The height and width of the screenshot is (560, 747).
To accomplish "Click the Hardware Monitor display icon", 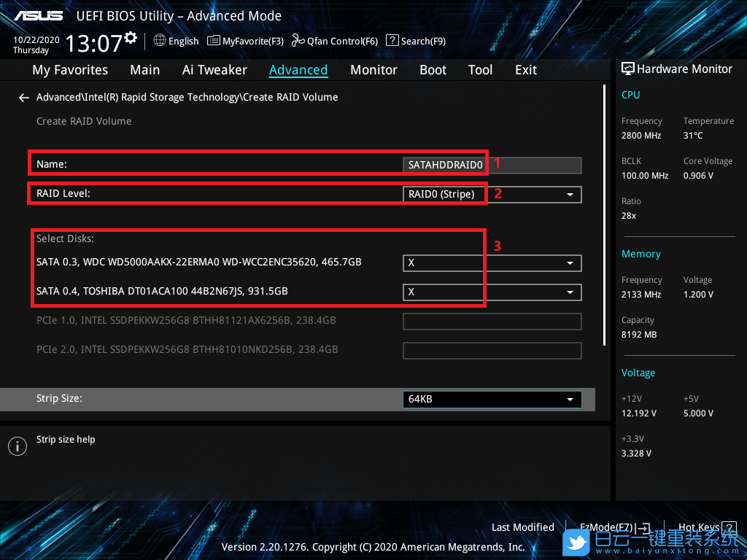I will point(627,69).
